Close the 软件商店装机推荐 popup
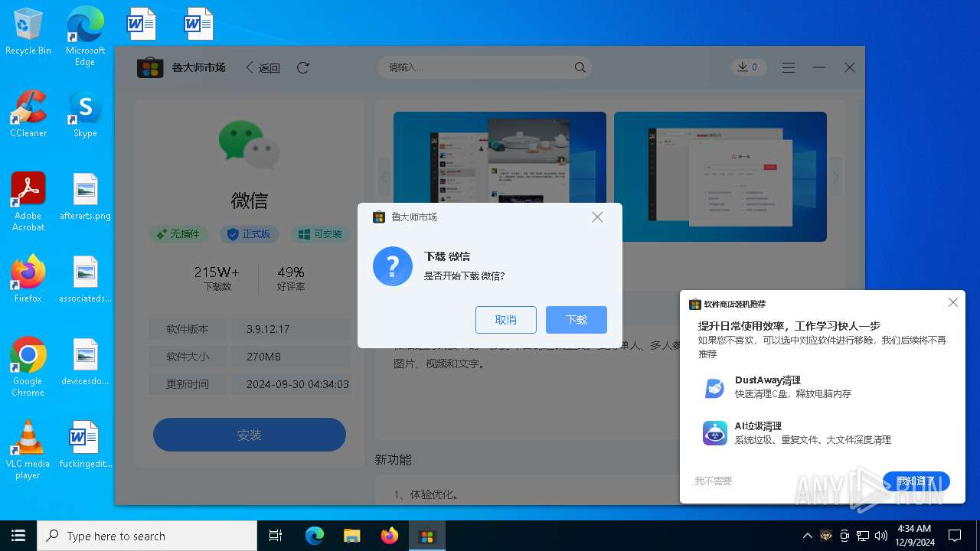 point(953,302)
